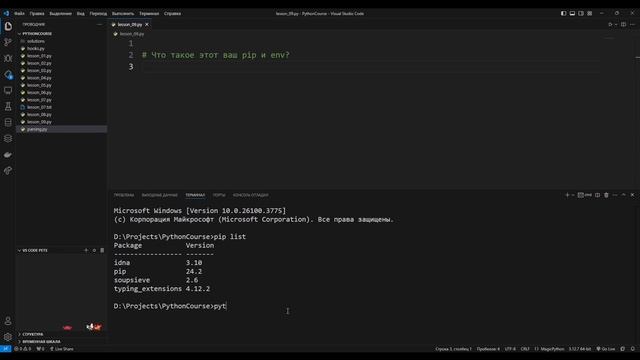The height and width of the screenshot is (360, 640).
Task: Open the Explorer view in activity bar
Action: 8,26
